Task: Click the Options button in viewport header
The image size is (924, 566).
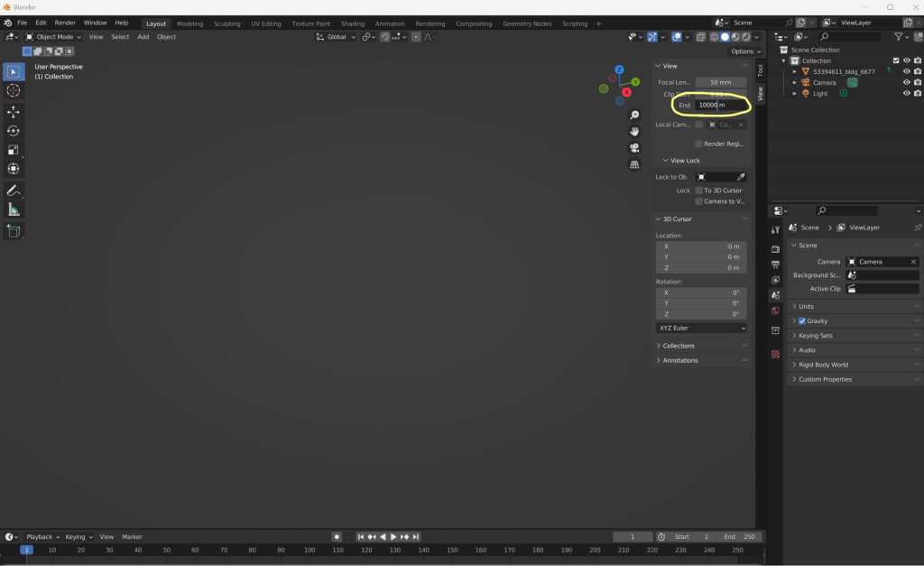Action: tap(742, 51)
